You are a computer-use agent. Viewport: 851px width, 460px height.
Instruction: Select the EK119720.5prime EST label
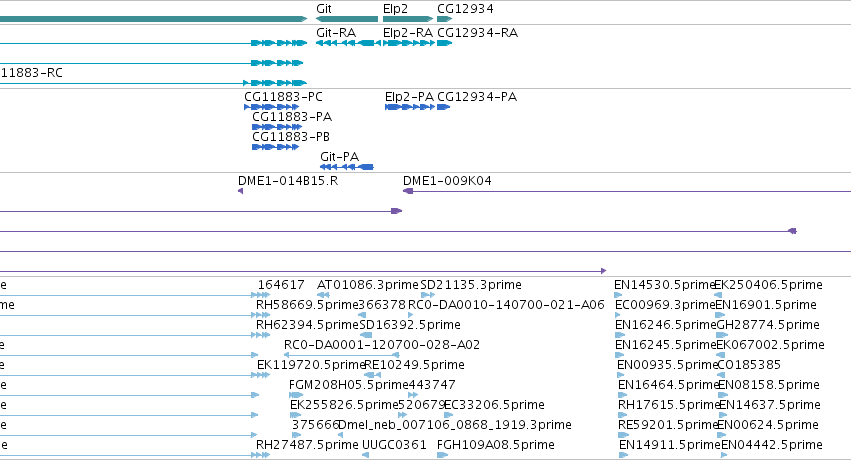click(311, 365)
